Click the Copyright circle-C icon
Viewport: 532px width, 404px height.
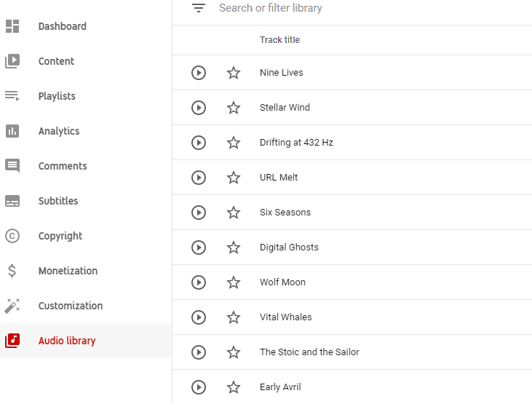click(x=12, y=236)
